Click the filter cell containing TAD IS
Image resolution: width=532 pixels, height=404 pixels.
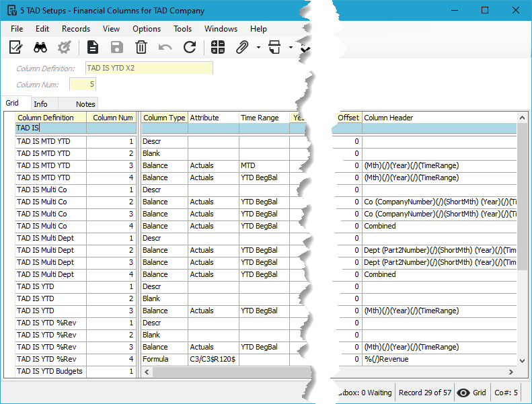pyautogui.click(x=51, y=128)
